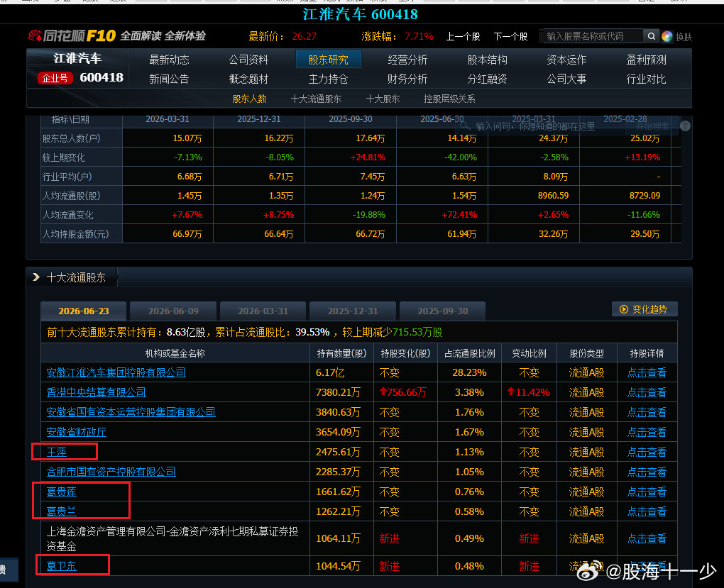
Task: Open 合肥市国有资产控股有限公司 link
Action: click(111, 472)
